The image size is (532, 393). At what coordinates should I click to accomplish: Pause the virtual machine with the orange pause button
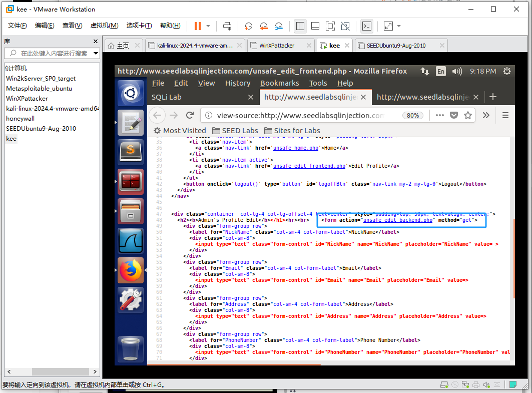(198, 26)
